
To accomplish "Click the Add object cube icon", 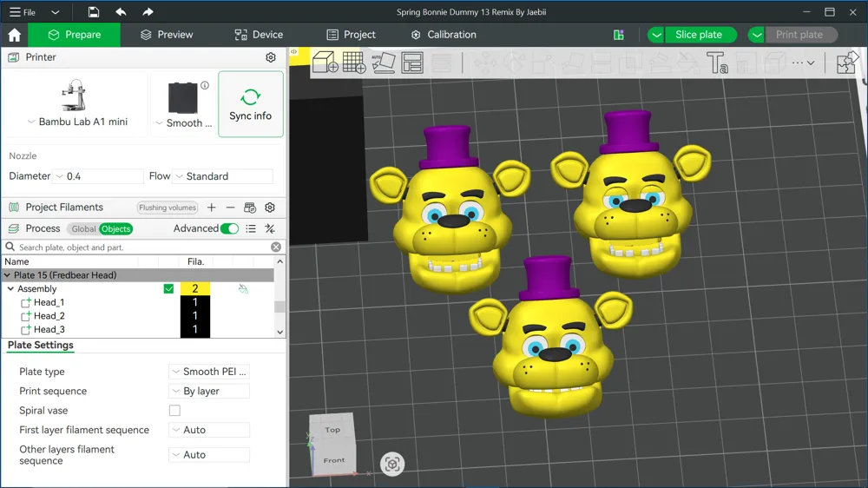I will (x=325, y=62).
